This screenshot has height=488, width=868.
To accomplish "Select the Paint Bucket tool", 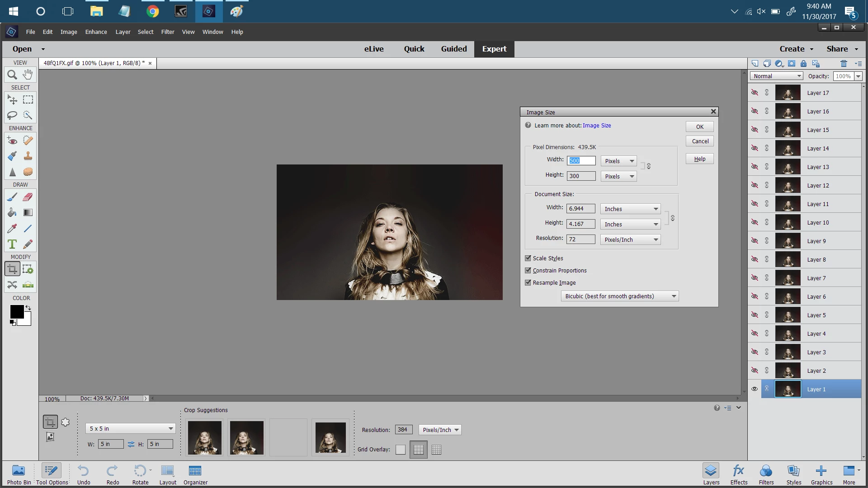I will (12, 213).
